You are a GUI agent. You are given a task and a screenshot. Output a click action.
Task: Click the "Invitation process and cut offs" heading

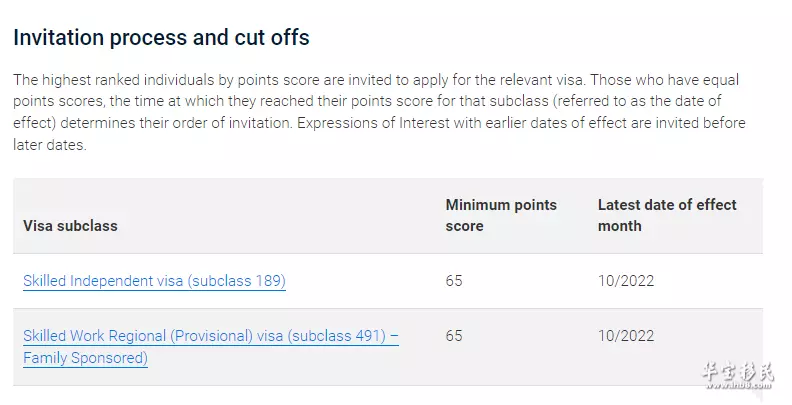[x=161, y=38]
